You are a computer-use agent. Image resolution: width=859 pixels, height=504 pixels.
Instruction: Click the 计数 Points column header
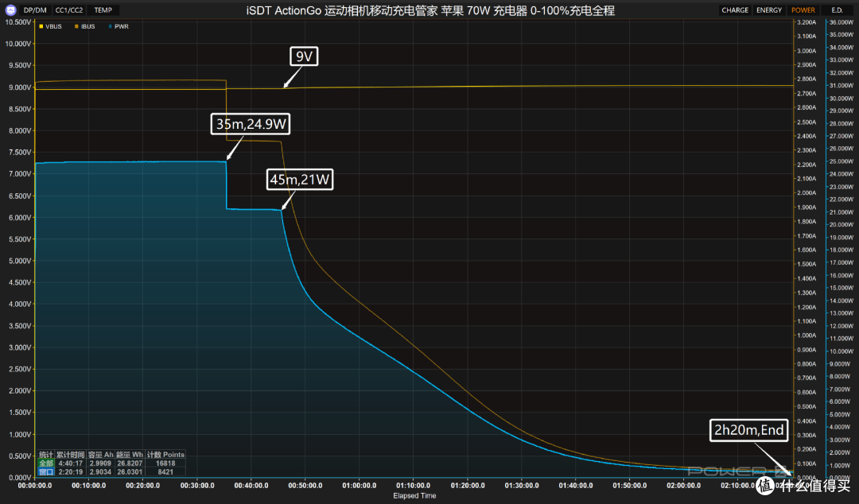(165, 455)
